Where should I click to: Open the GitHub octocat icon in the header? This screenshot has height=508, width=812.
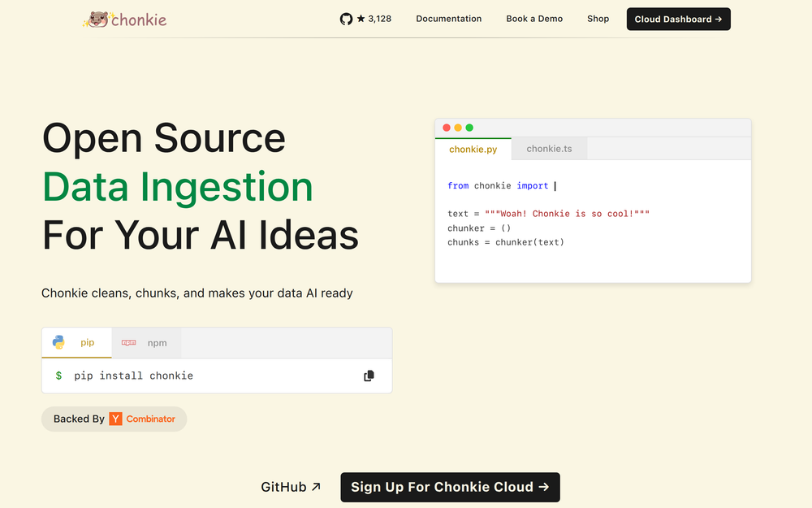coord(346,20)
